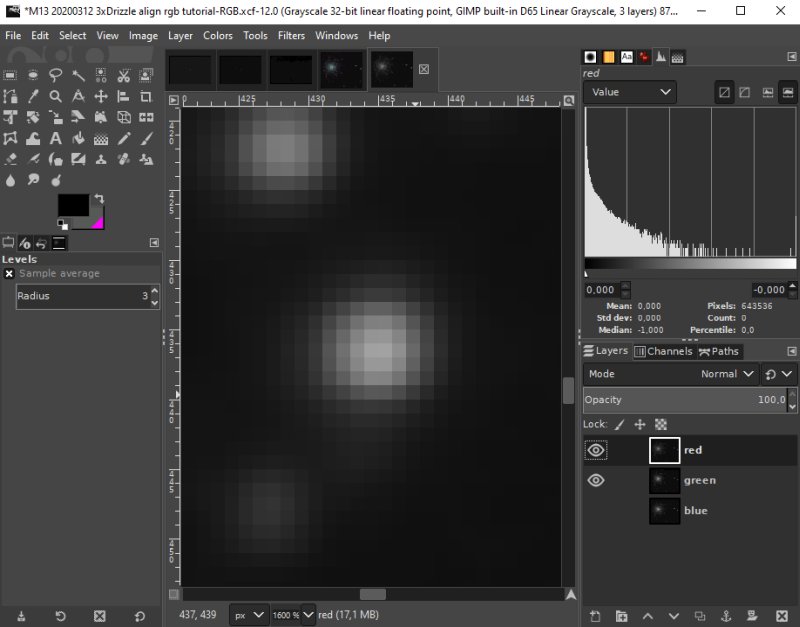Select the Flip tool
The width and height of the screenshot is (800, 627).
(146, 117)
